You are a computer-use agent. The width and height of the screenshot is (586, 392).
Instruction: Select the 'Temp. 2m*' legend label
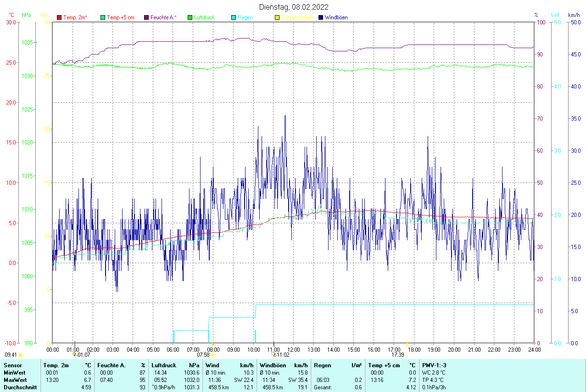(x=75, y=17)
